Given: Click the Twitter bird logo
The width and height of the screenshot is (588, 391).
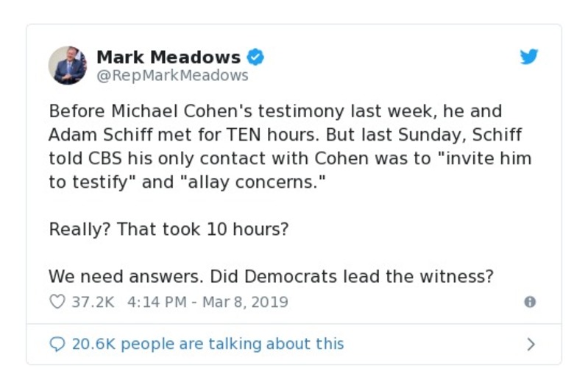Looking at the screenshot, I should point(529,57).
